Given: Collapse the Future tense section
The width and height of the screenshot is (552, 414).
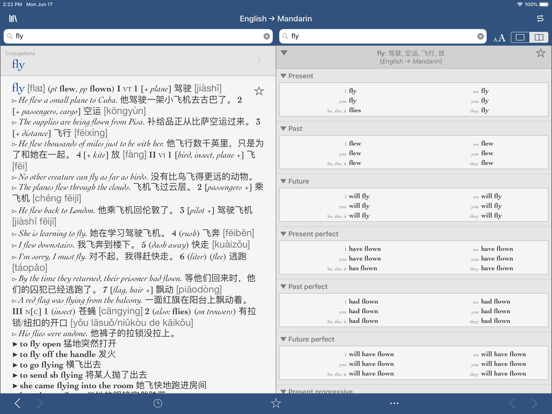Looking at the screenshot, I should point(283,181).
